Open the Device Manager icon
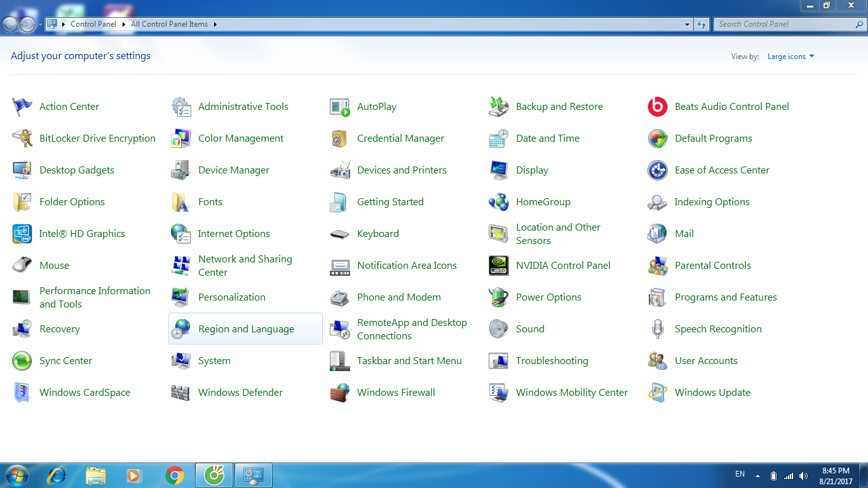Viewport: 868px width, 488px height. point(181,170)
